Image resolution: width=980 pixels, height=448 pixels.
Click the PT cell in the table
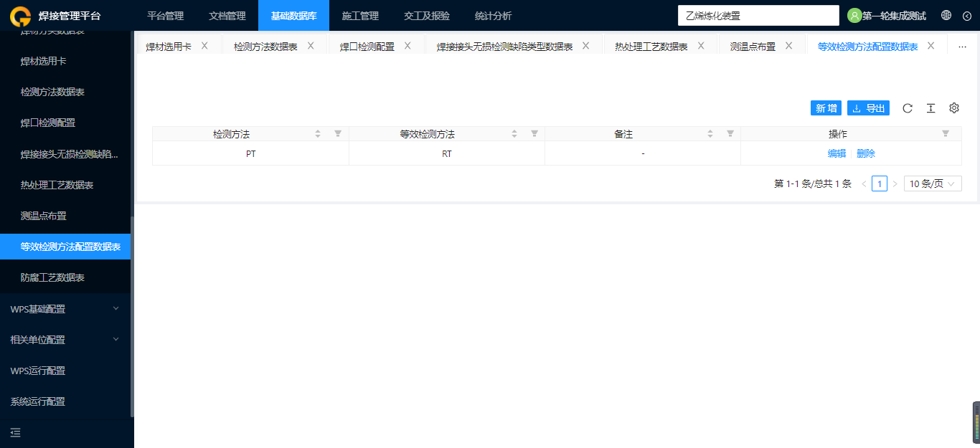click(x=250, y=153)
